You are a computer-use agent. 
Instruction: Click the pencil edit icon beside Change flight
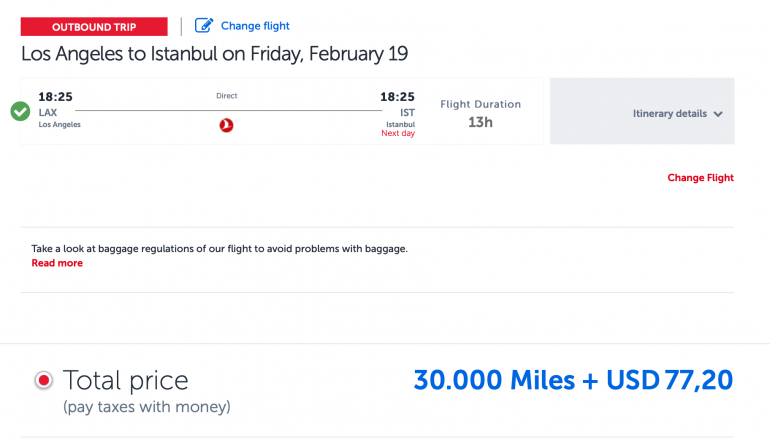(x=204, y=26)
